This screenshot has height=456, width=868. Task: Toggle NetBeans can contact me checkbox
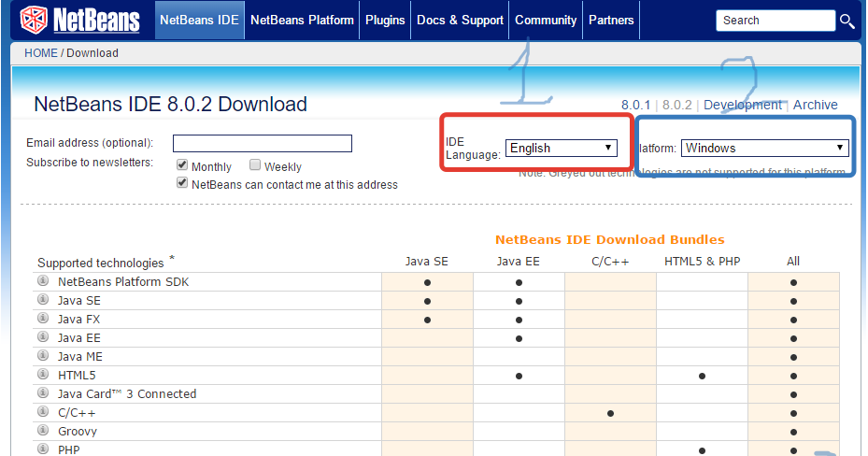[x=182, y=182]
